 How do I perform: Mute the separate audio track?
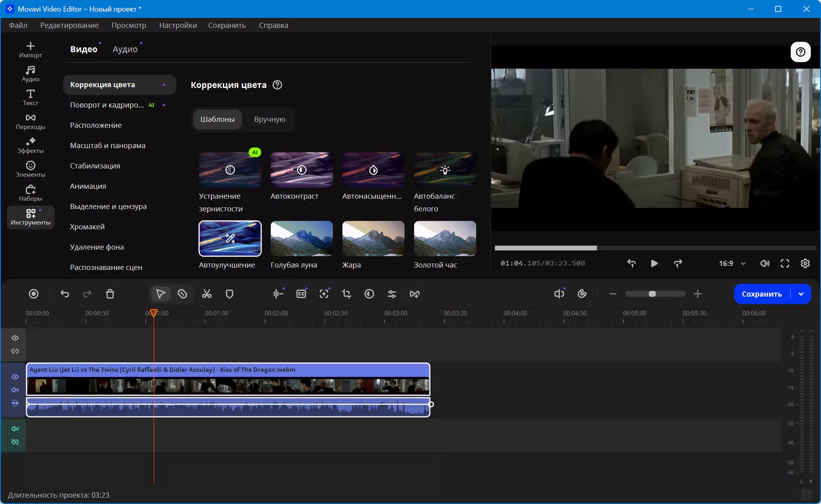pyautogui.click(x=15, y=428)
